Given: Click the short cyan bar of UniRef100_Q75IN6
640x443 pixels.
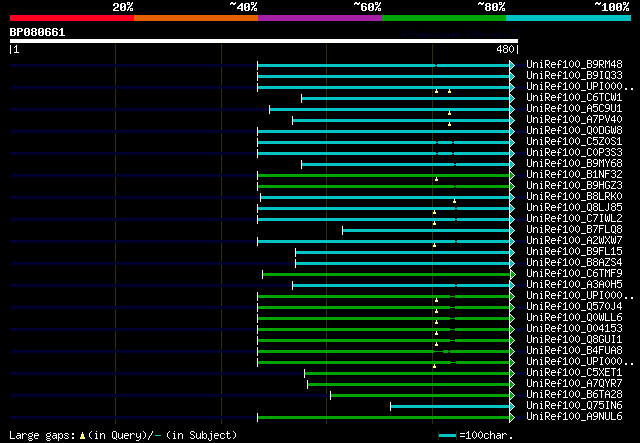Looking at the screenshot, I should (450, 407).
